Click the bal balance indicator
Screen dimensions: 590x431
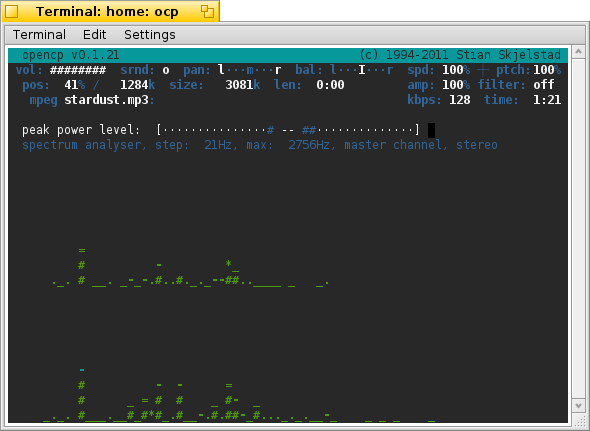click(361, 70)
